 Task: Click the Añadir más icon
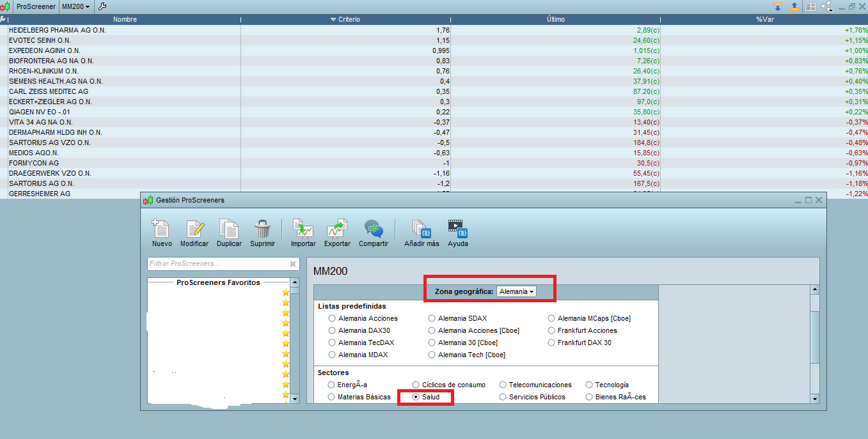[422, 229]
